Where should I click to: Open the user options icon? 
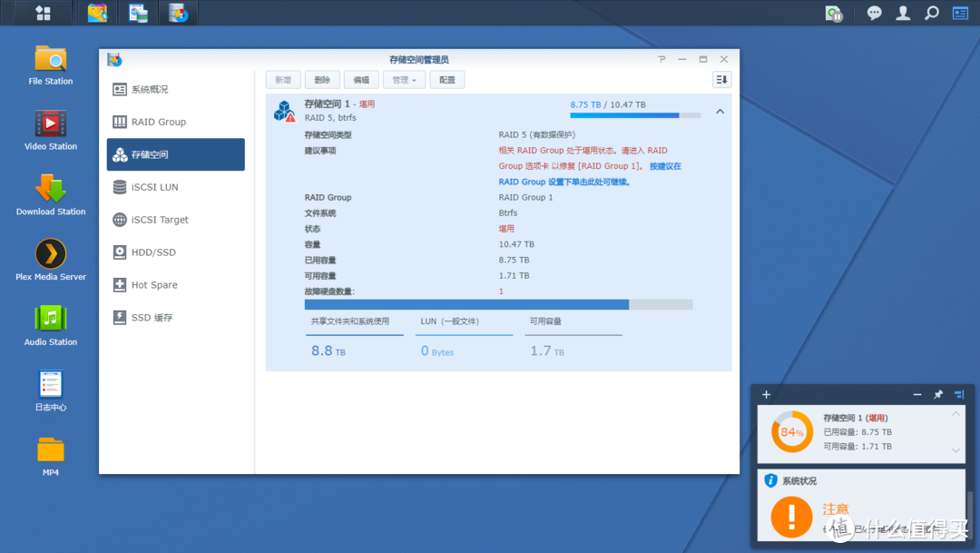903,13
